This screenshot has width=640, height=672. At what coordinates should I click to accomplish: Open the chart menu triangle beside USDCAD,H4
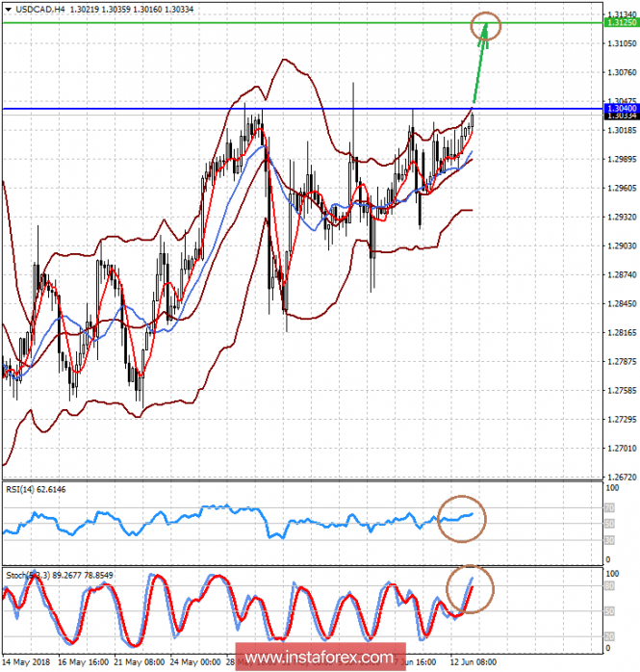click(8, 8)
